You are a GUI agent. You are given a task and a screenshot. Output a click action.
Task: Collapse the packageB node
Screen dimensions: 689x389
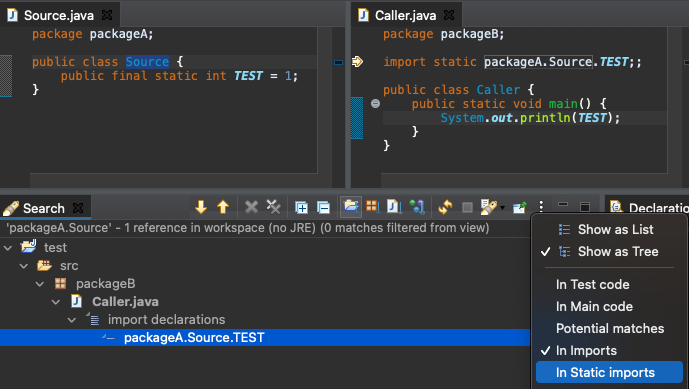click(40, 284)
